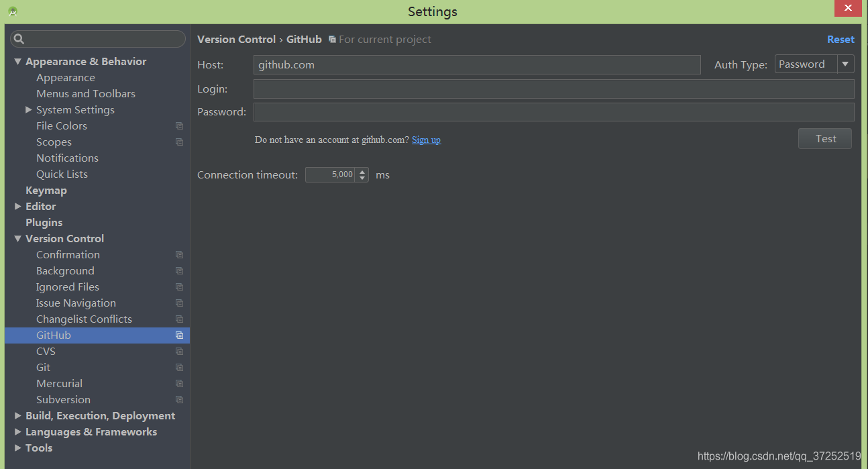This screenshot has height=469, width=868.
Task: Click project-level icon beside Mercurial
Action: [179, 384]
